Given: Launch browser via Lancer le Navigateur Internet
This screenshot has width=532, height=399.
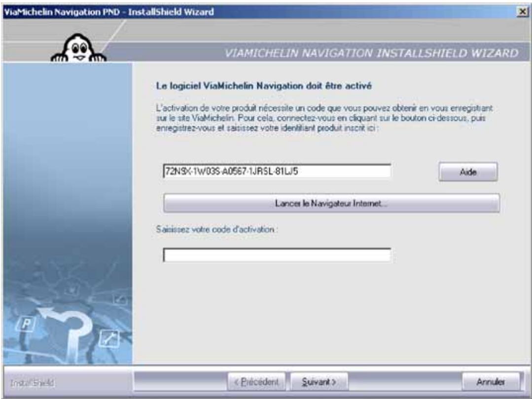Looking at the screenshot, I should pyautogui.click(x=331, y=203).
